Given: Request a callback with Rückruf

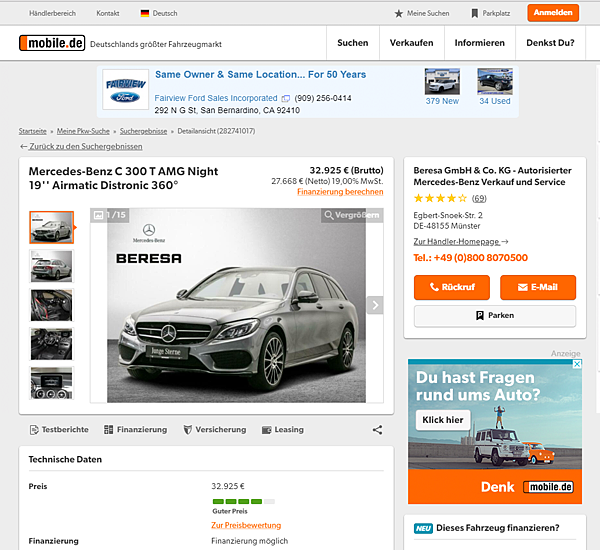Looking at the screenshot, I should pyautogui.click(x=452, y=287).
